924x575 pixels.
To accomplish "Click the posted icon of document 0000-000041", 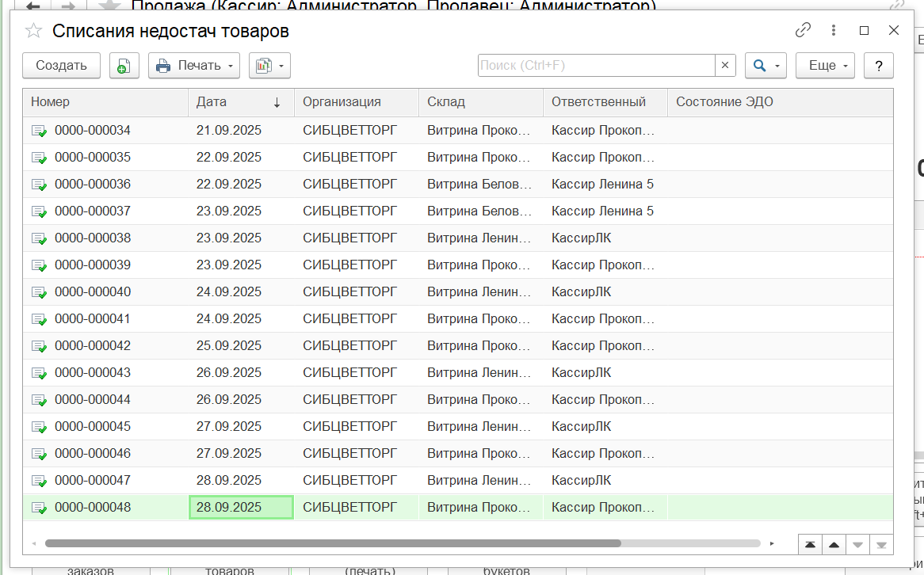I will [39, 319].
